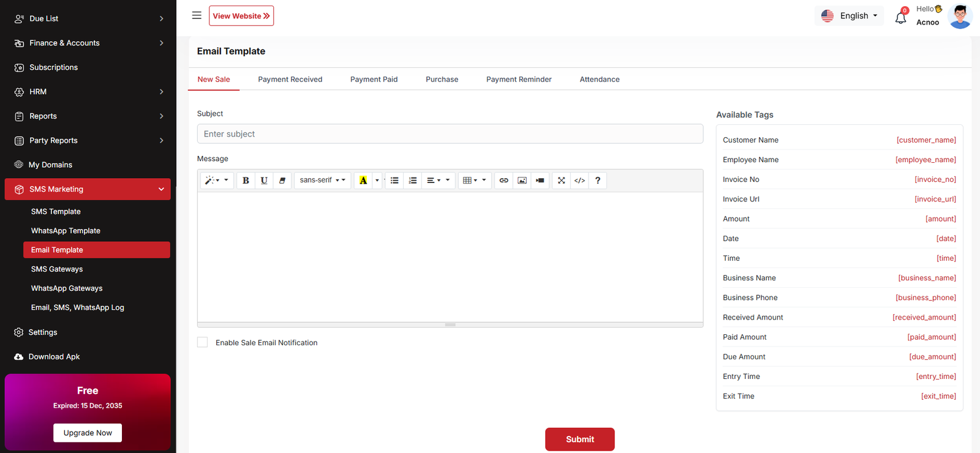The image size is (980, 453).
Task: Insert an unordered bullet list
Action: [394, 181]
